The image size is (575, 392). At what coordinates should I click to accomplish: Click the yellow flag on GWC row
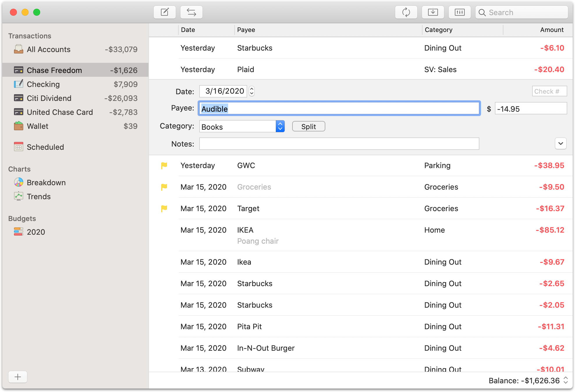[164, 165]
